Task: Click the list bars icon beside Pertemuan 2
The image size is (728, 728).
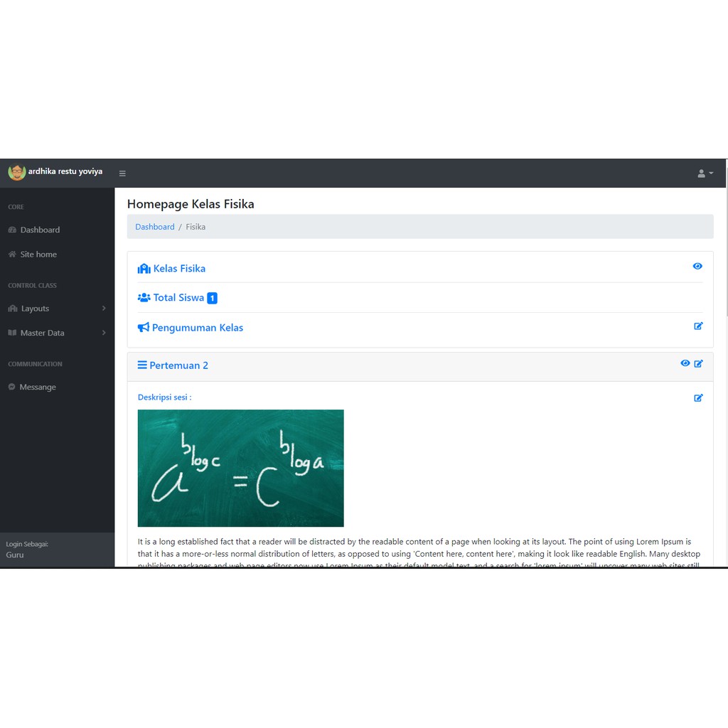Action: tap(142, 365)
